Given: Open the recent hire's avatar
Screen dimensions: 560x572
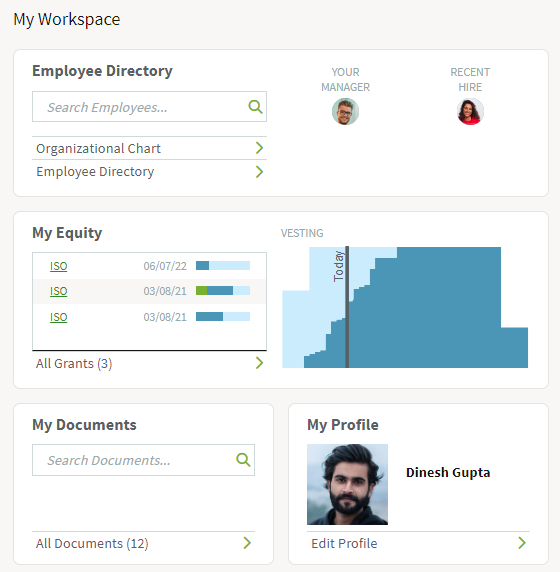Looking at the screenshot, I should (x=470, y=112).
